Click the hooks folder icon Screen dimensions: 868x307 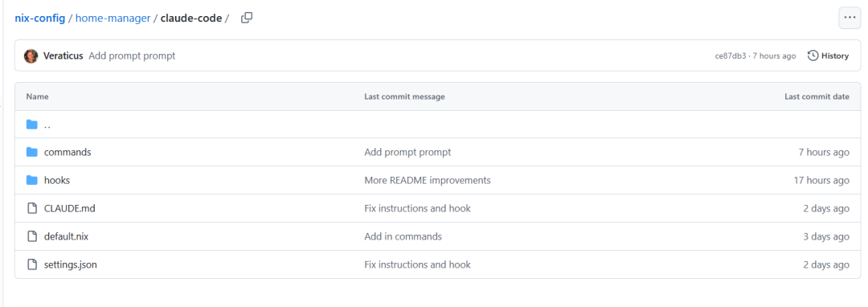32,180
